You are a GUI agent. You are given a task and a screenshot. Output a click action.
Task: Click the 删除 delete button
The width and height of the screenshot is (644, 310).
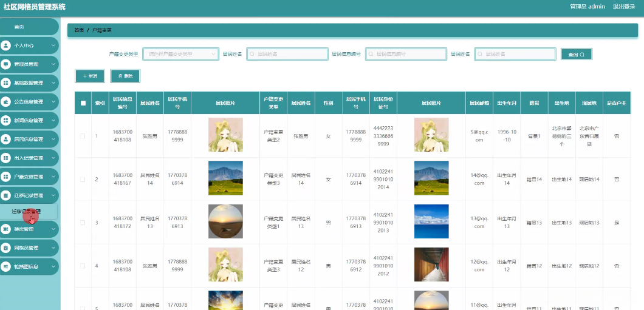pos(125,76)
